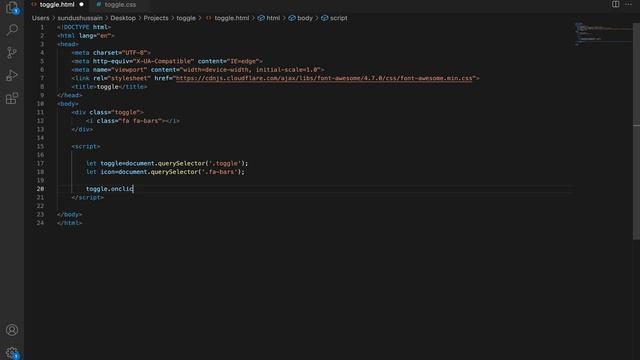Click the let icon querySelector line
640x360 pixels.
click(165, 171)
